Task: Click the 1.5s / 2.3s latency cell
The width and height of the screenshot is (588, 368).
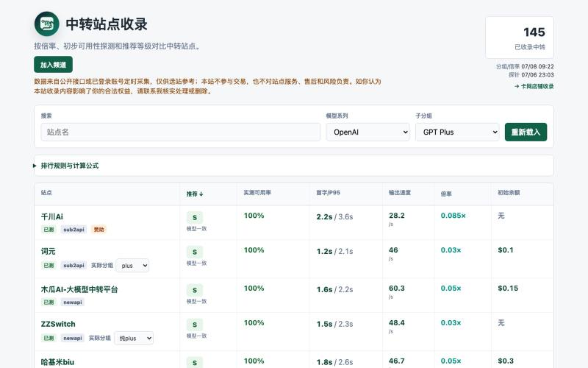Action: click(x=334, y=325)
